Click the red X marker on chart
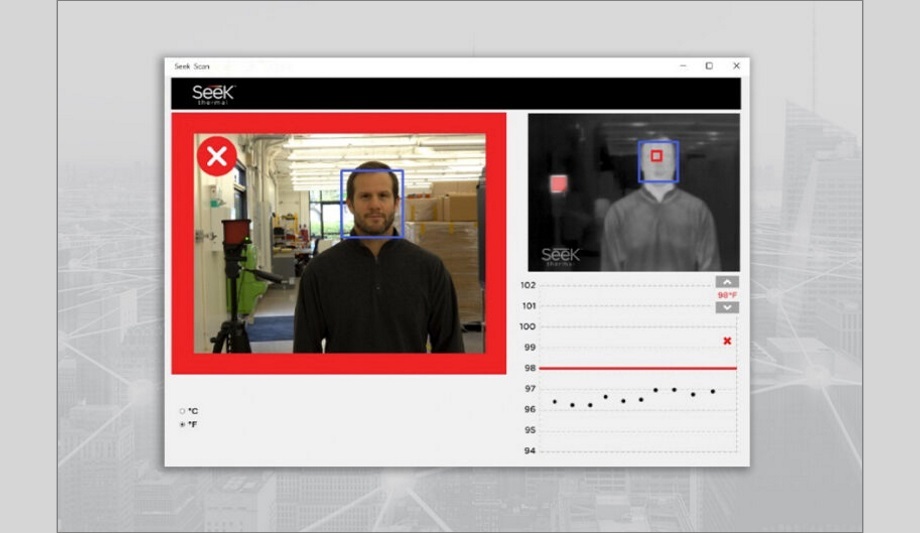This screenshot has height=533, width=920. click(728, 340)
